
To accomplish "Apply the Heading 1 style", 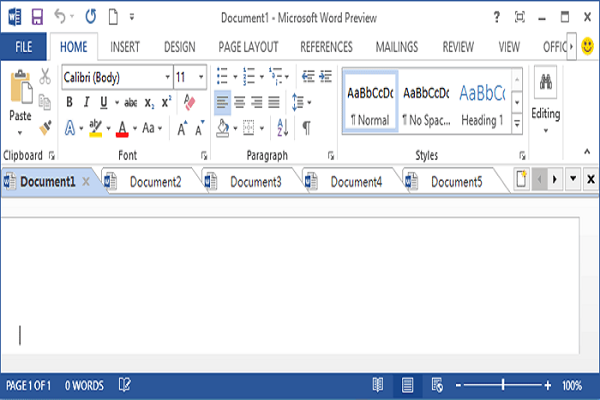I will point(482,102).
